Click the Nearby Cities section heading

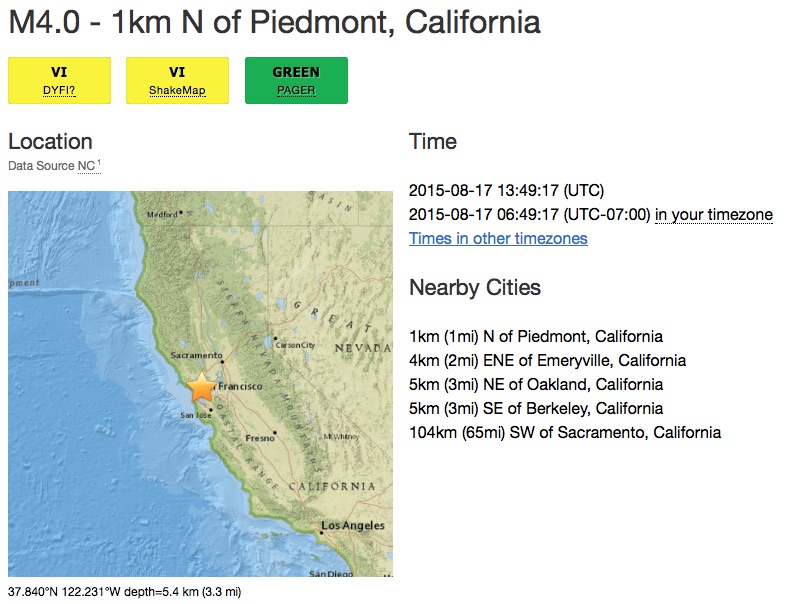tap(475, 288)
